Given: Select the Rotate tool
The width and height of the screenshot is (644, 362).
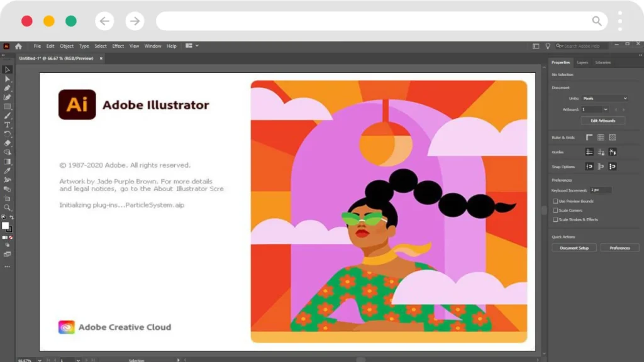Looking at the screenshot, I should tap(7, 134).
